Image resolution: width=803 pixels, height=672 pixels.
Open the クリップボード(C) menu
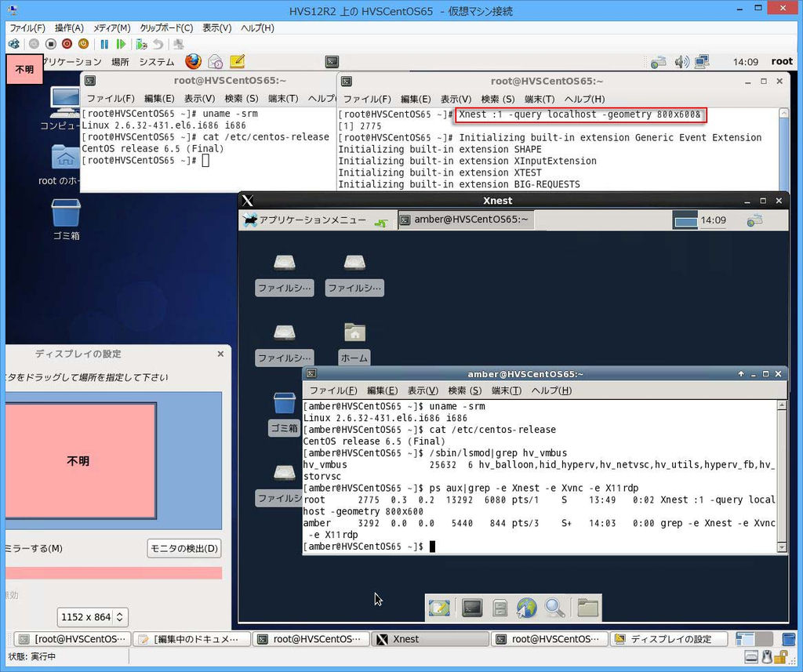click(x=166, y=28)
